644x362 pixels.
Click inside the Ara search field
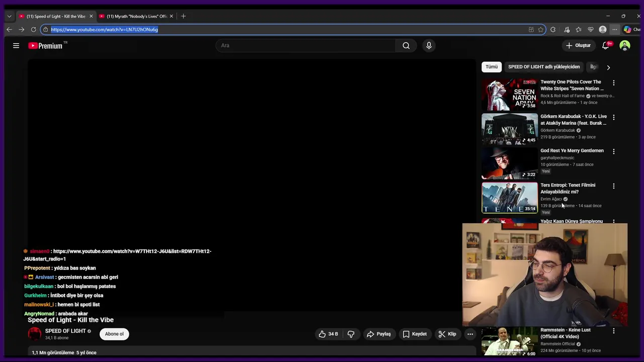pyautogui.click(x=306, y=46)
